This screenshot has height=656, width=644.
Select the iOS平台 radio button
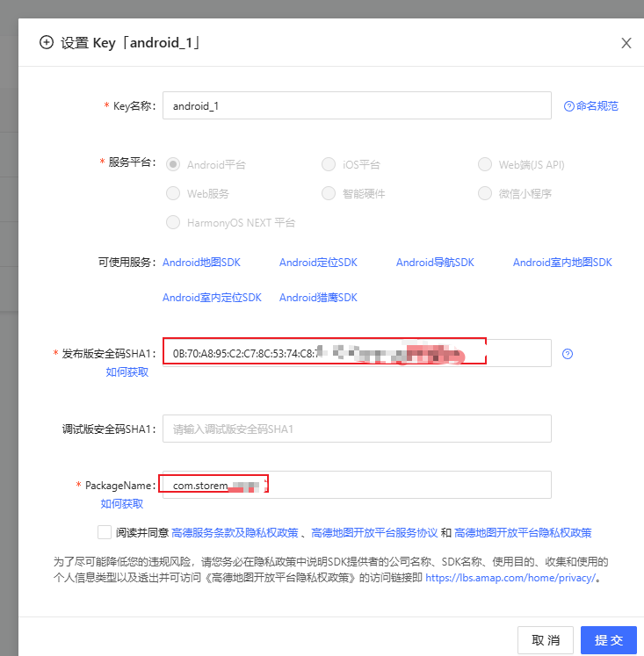(329, 164)
